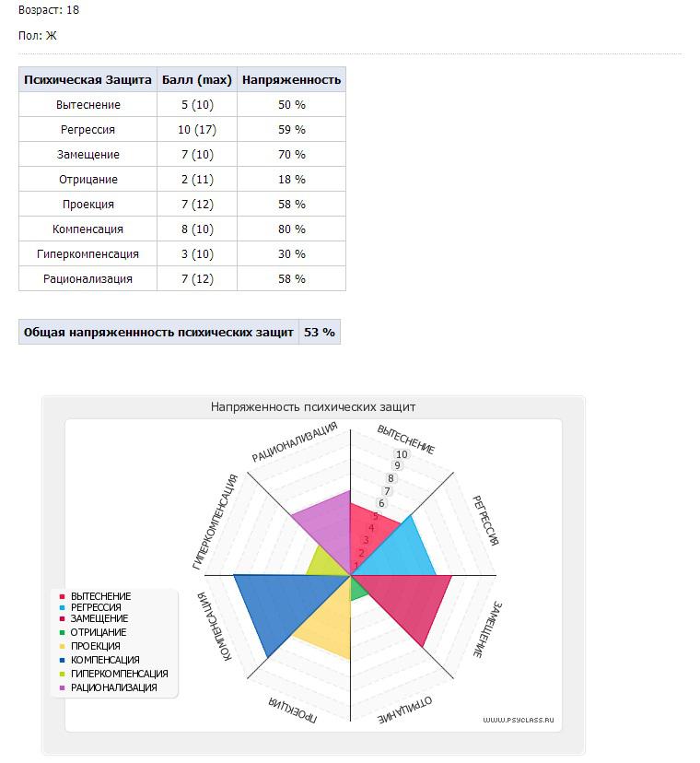Select the Регрессия entry in the chart legend
This screenshot has width=700, height=763.
coord(96,607)
